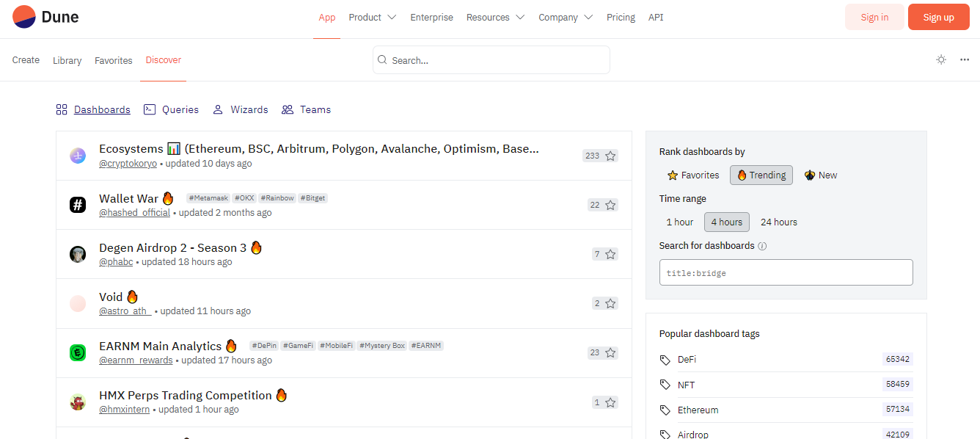The width and height of the screenshot is (980, 439).
Task: Rank dashboards by Trending
Action: 761,175
